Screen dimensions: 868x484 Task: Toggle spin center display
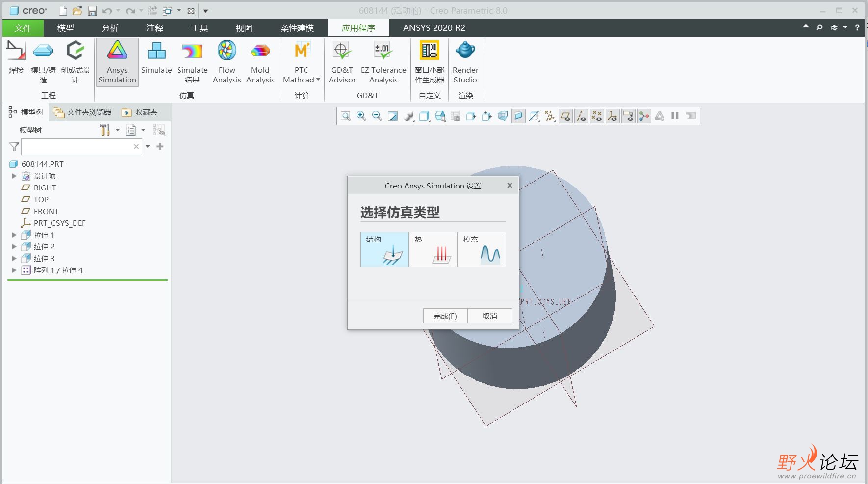pyautogui.click(x=644, y=116)
